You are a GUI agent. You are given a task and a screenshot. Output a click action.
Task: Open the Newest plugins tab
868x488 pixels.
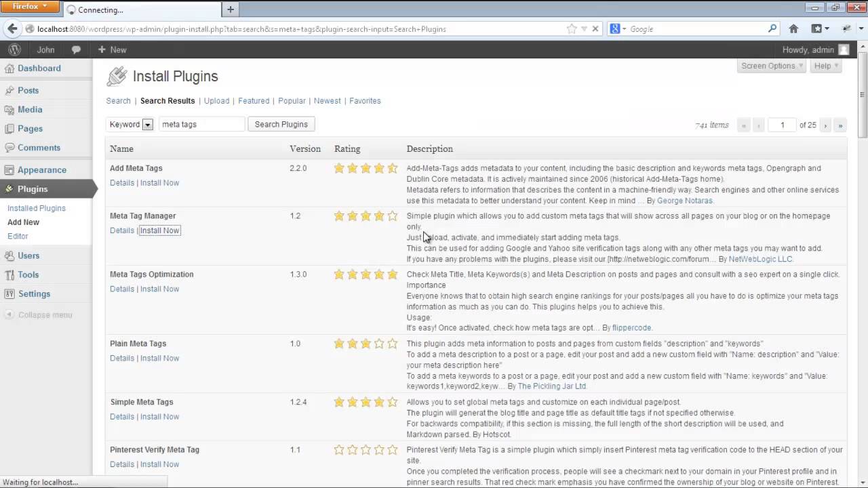[x=327, y=101]
